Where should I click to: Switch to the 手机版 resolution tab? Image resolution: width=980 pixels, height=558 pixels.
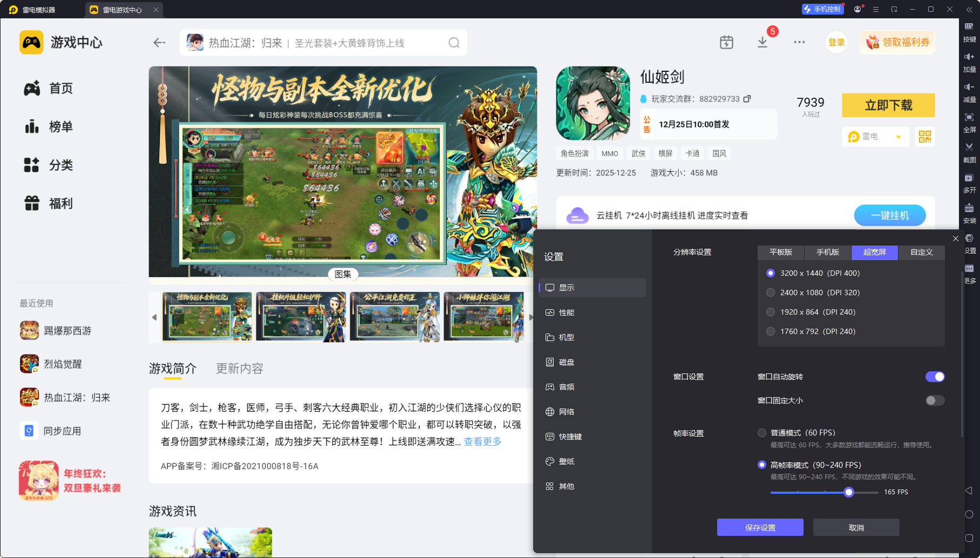click(x=828, y=252)
